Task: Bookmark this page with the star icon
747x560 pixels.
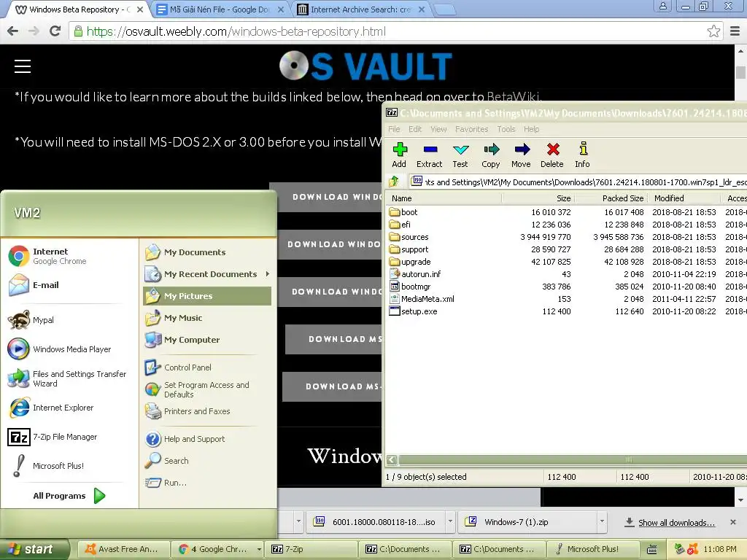Action: (x=713, y=31)
